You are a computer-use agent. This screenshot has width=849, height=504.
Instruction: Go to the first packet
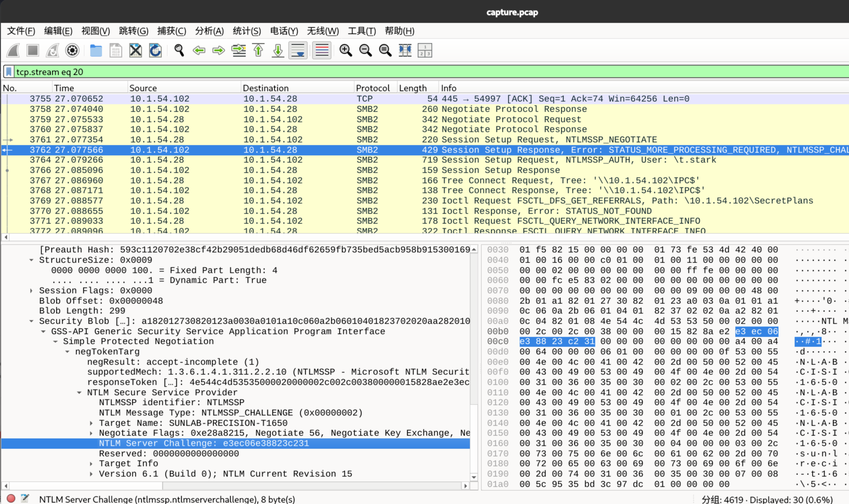[258, 50]
